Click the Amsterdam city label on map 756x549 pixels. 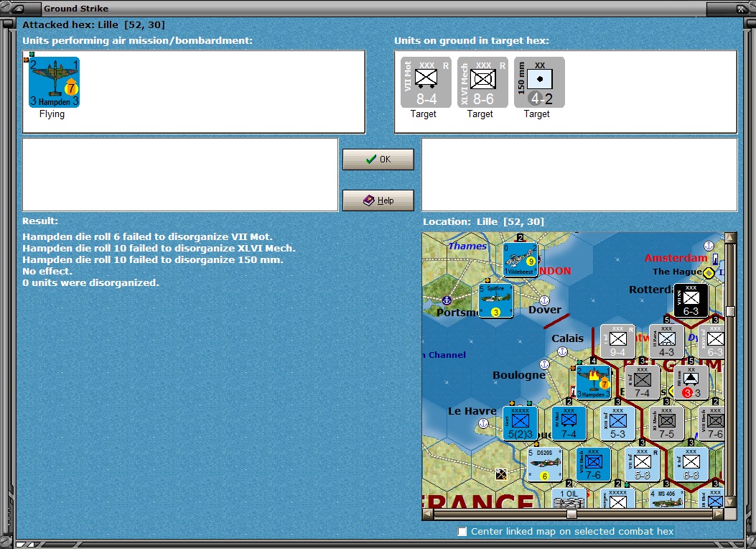pos(676,258)
